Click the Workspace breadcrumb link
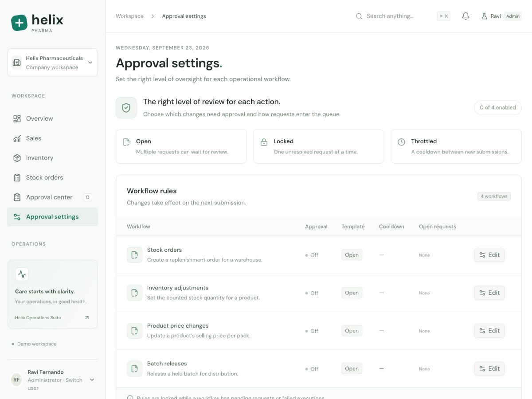The width and height of the screenshot is (532, 399). point(129,16)
